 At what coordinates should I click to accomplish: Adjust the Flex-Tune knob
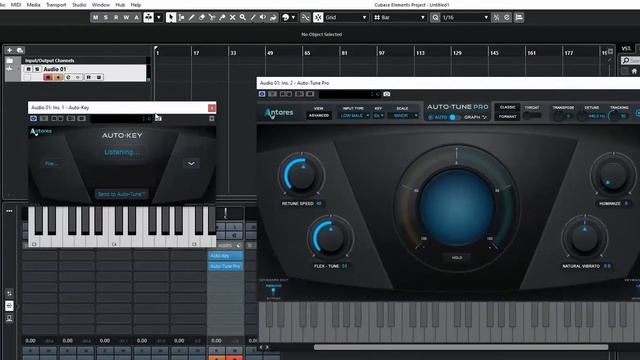(x=330, y=238)
